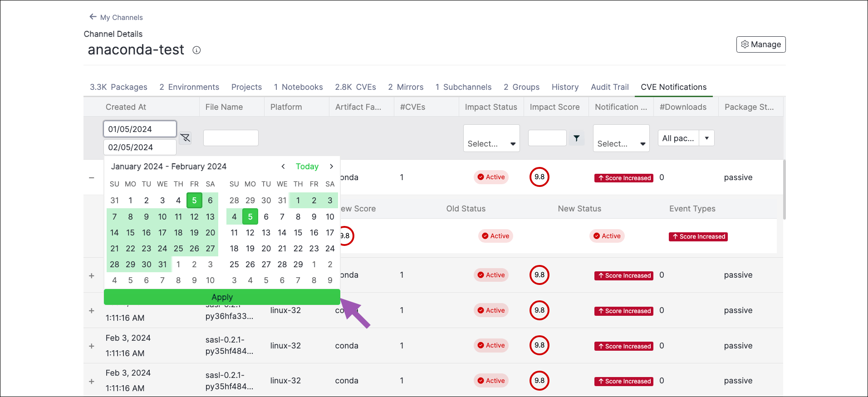Click Score Increased badge in bottom row
Image resolution: width=868 pixels, height=397 pixels.
(x=623, y=381)
